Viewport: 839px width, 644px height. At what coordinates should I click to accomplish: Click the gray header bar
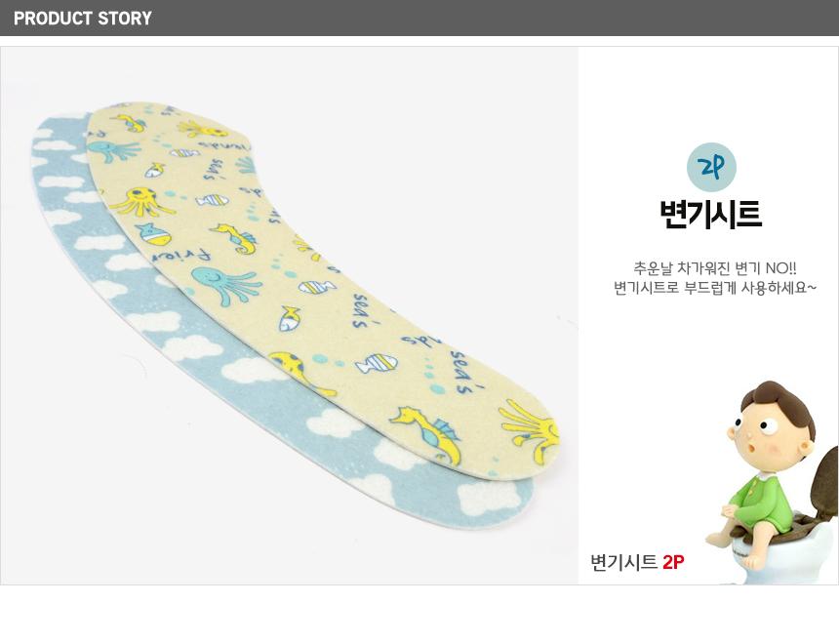tap(419, 18)
